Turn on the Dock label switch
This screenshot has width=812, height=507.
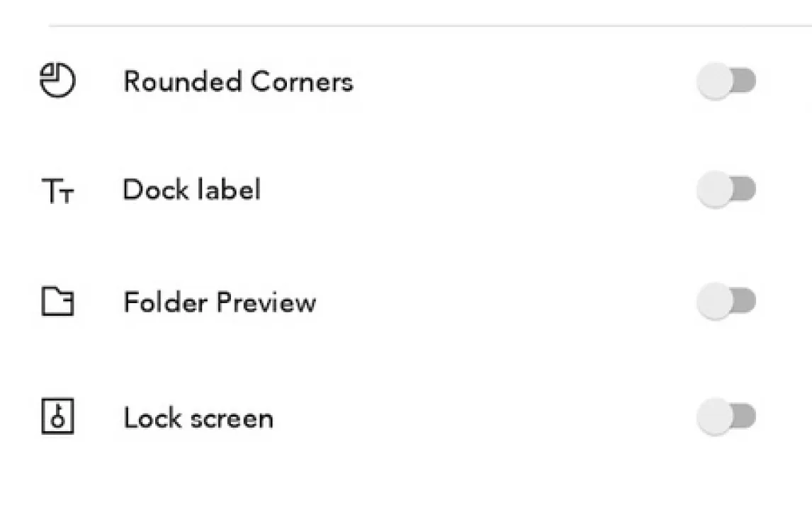click(x=726, y=189)
